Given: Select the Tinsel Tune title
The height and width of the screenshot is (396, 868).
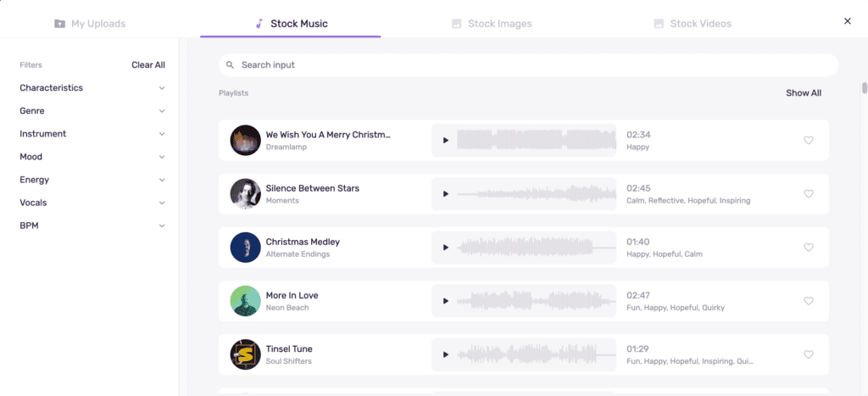Looking at the screenshot, I should [x=289, y=349].
